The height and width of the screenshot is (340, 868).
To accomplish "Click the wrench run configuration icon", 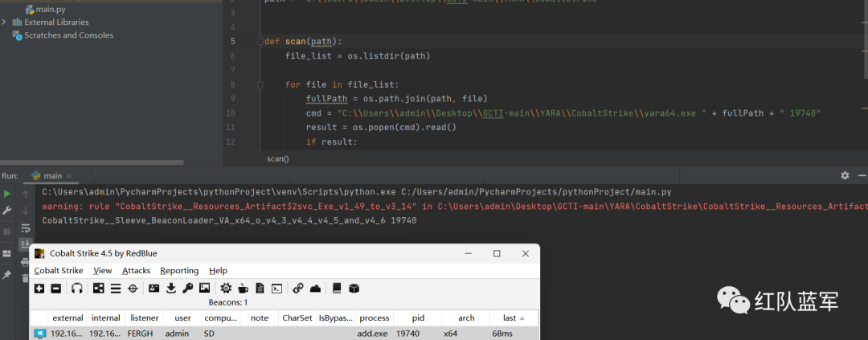I will pyautogui.click(x=7, y=211).
